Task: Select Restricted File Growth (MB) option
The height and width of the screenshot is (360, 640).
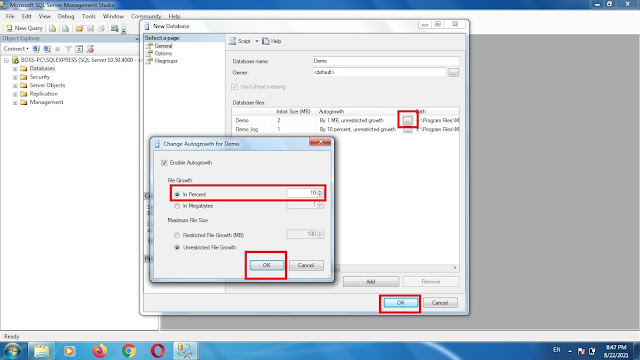Action: 177,236
